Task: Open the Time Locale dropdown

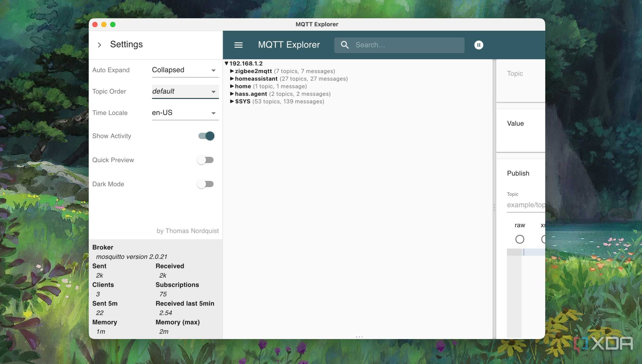Action: [x=185, y=113]
